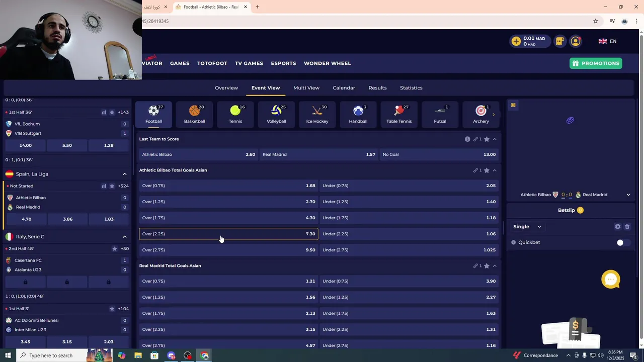Clear betslip with trash icon
The width and height of the screenshot is (644, 362).
tap(627, 227)
